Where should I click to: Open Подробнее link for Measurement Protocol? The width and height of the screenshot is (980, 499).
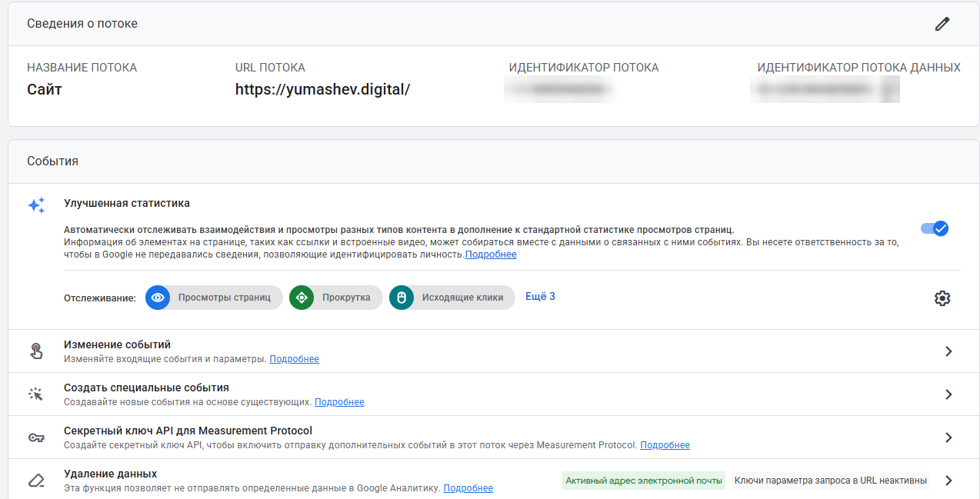tap(665, 445)
